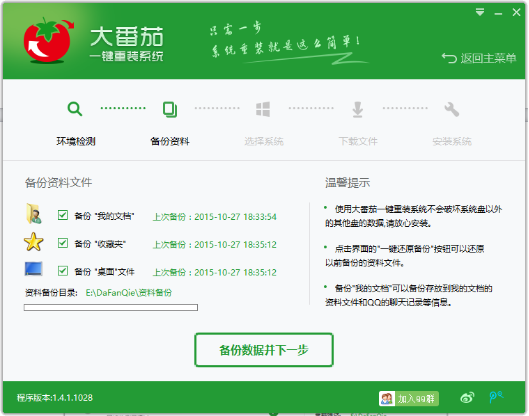The image size is (529, 416).
Task: Click the empty backup progress bar
Action: click(x=111, y=307)
